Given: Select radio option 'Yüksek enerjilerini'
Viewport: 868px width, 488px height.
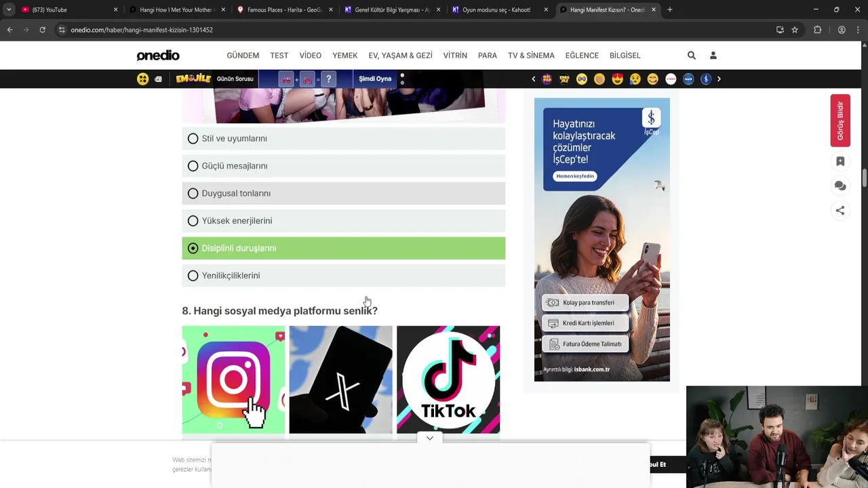Looking at the screenshot, I should [343, 221].
